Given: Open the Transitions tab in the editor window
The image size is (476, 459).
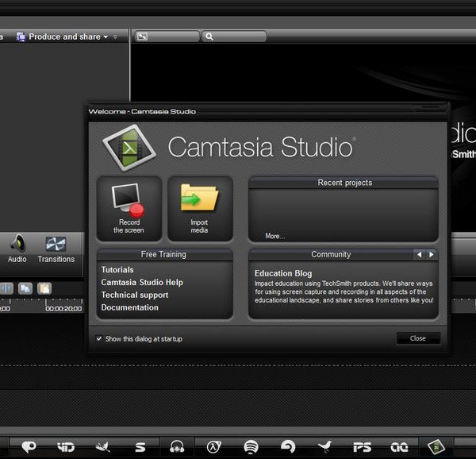Looking at the screenshot, I should (56, 249).
